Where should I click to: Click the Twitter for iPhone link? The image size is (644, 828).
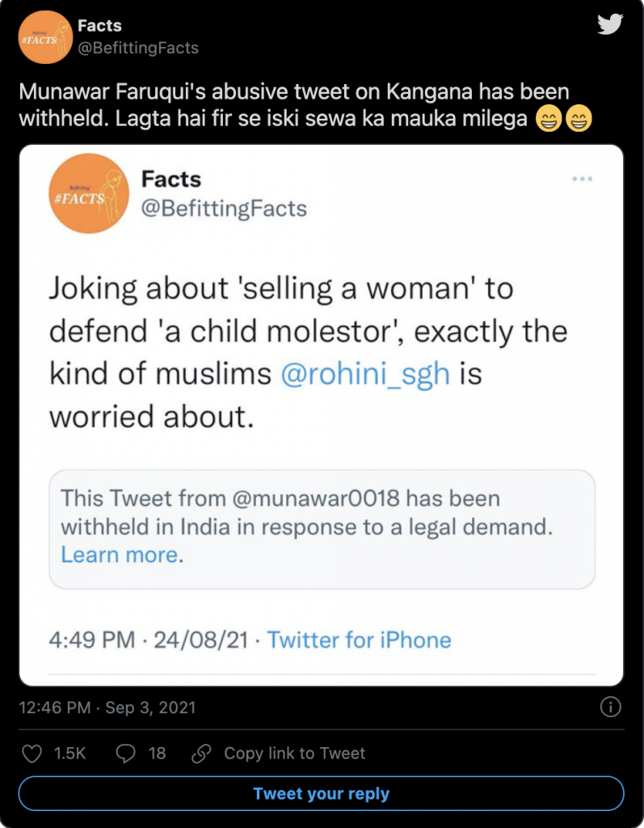click(x=359, y=640)
